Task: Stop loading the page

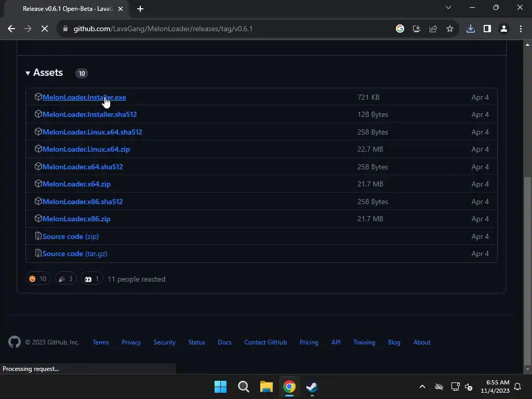Action: [45, 29]
